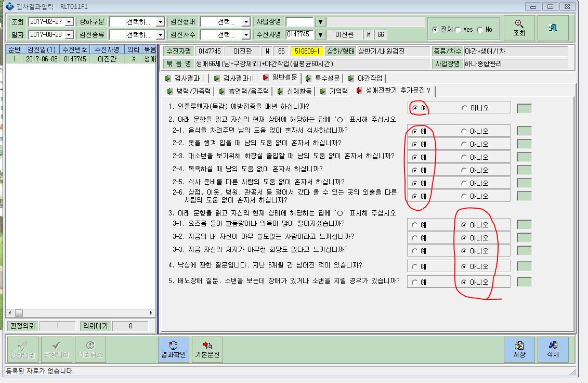The image size is (588, 383).
Task: Select 예 for question 3-1
Action: coord(414,225)
